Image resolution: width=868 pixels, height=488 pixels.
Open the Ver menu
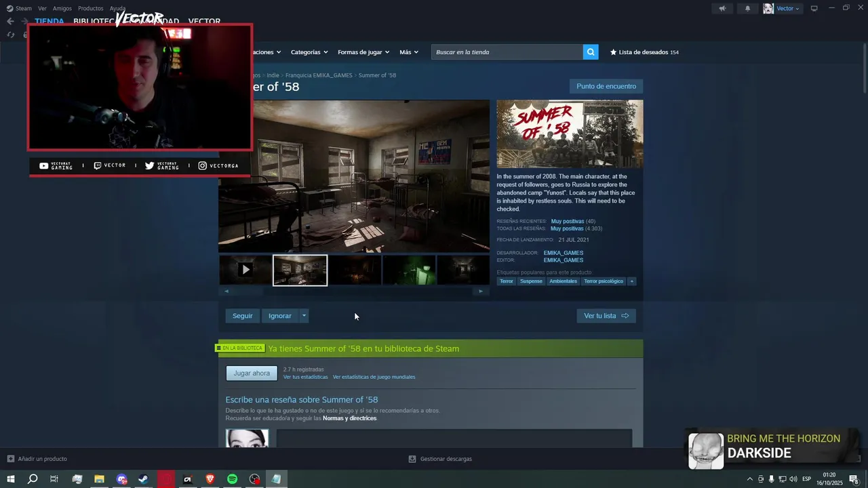coord(43,9)
